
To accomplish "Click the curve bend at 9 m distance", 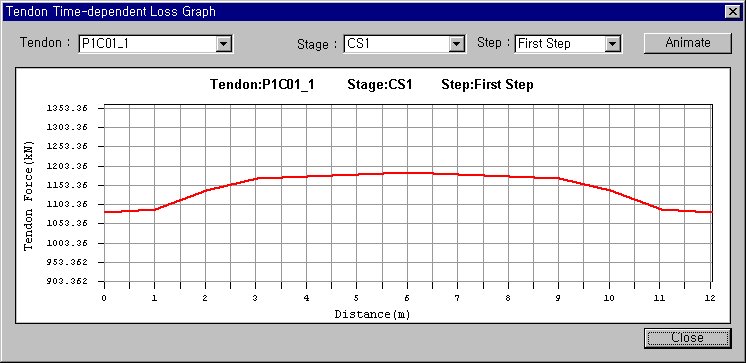I will pyautogui.click(x=558, y=178).
